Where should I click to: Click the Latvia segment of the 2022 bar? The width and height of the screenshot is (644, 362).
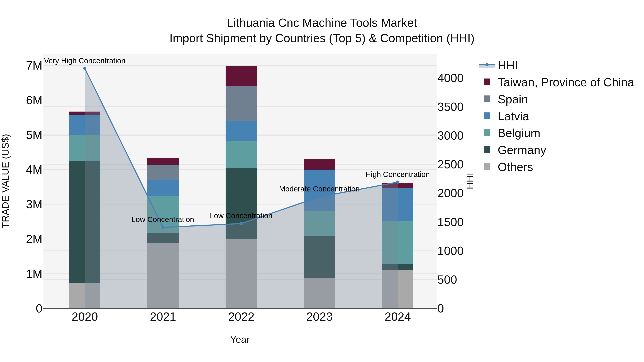click(x=241, y=131)
